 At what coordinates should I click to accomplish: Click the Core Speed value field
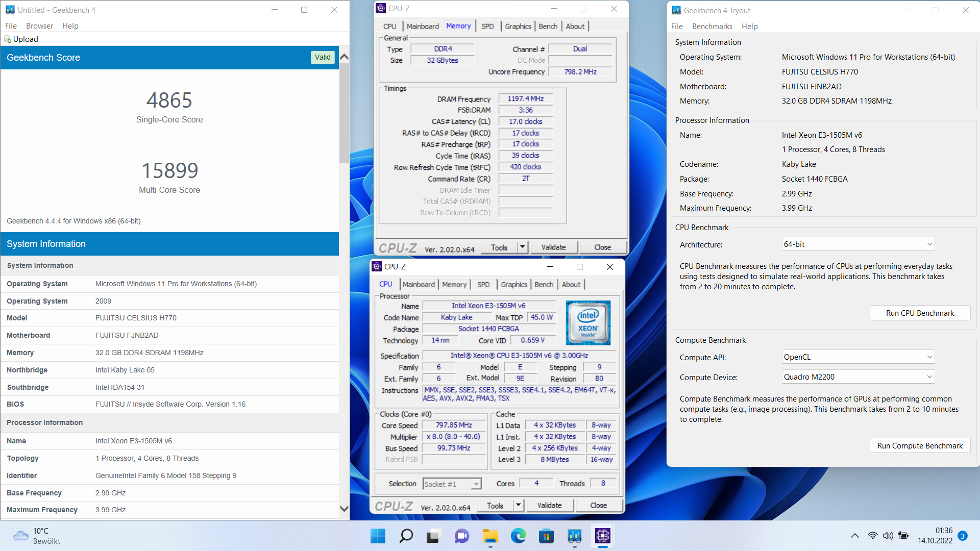(x=454, y=425)
